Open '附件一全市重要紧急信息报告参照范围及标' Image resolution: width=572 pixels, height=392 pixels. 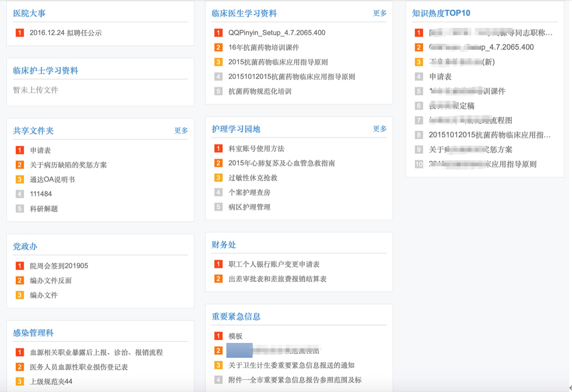(x=295, y=380)
